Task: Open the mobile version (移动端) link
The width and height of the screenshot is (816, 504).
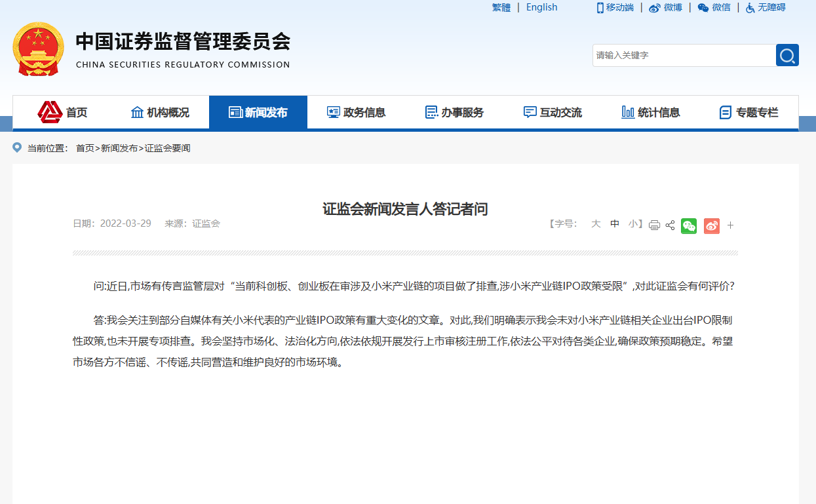Action: click(620, 7)
